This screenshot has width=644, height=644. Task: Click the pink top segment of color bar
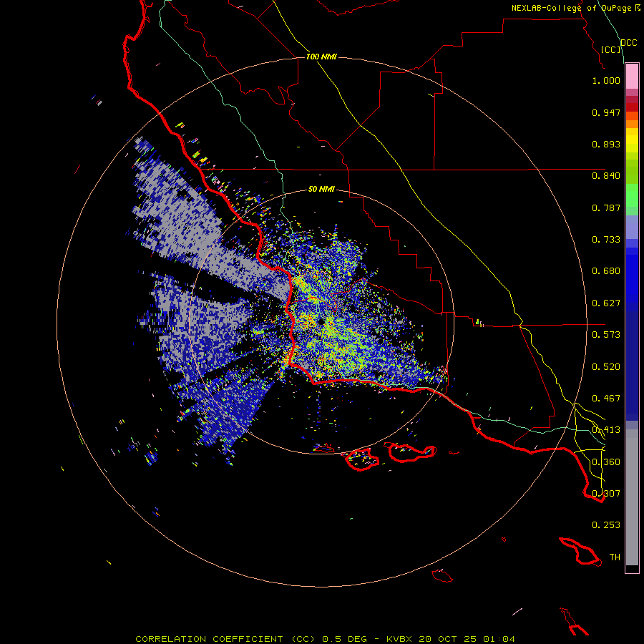click(x=632, y=77)
